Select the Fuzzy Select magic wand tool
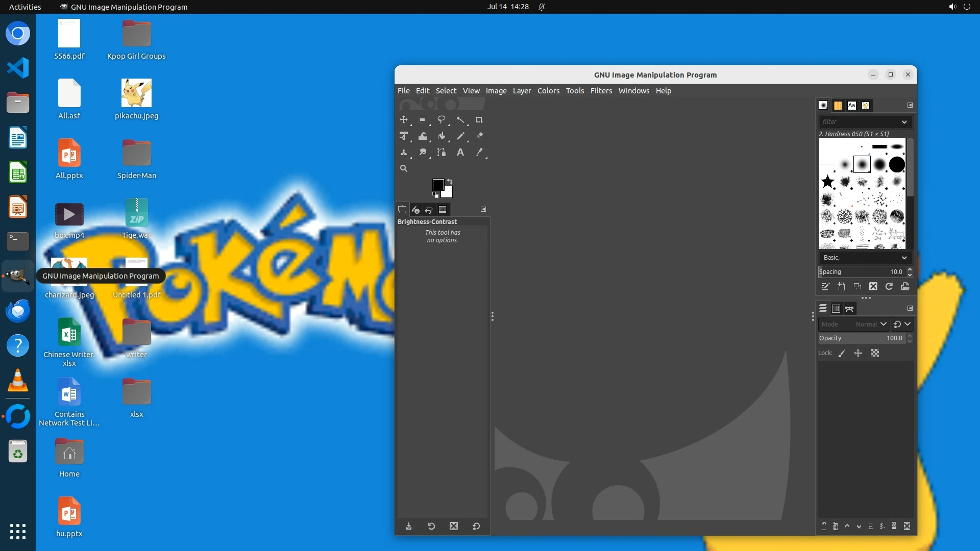This screenshot has width=980, height=551. tap(460, 120)
